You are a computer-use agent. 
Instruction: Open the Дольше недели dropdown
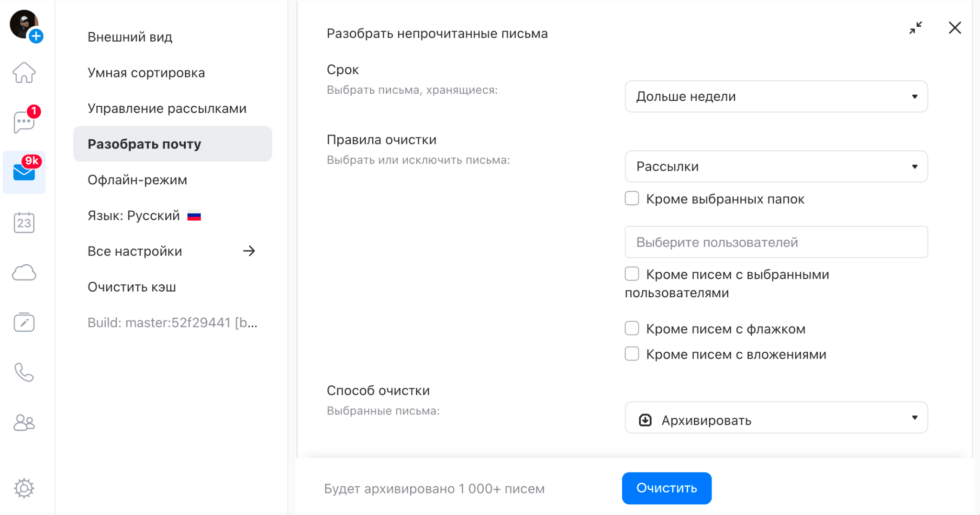coord(776,97)
